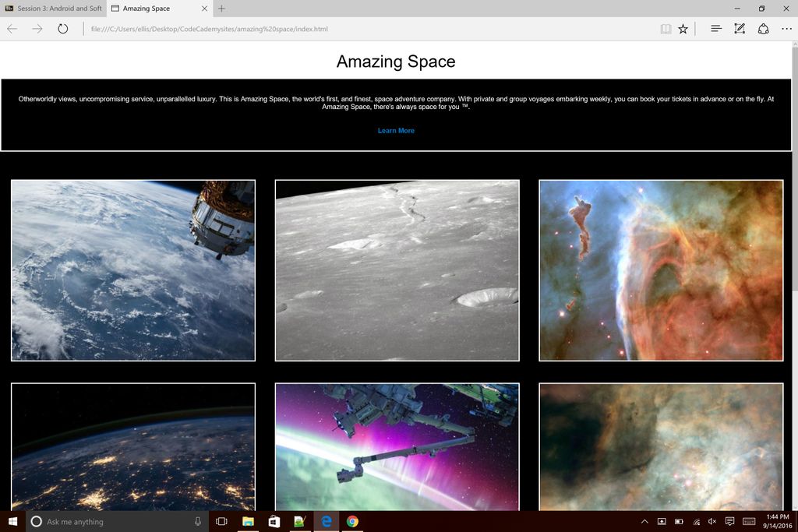Open the Share icon in Edge

pos(764,29)
